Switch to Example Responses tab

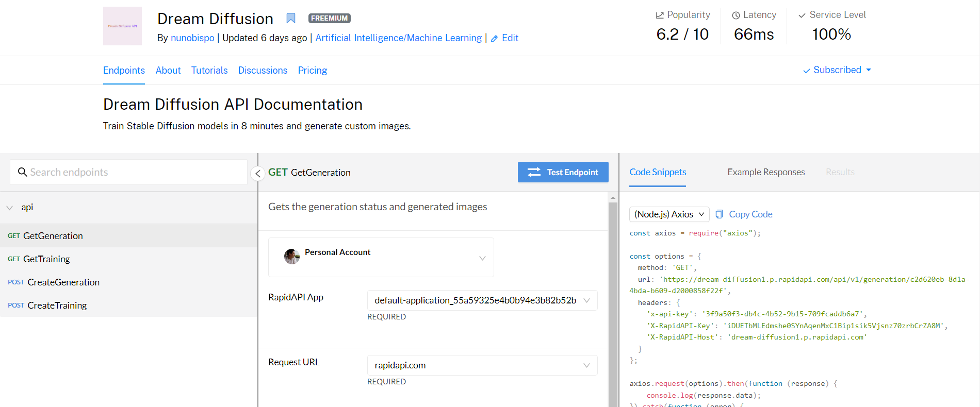(766, 172)
